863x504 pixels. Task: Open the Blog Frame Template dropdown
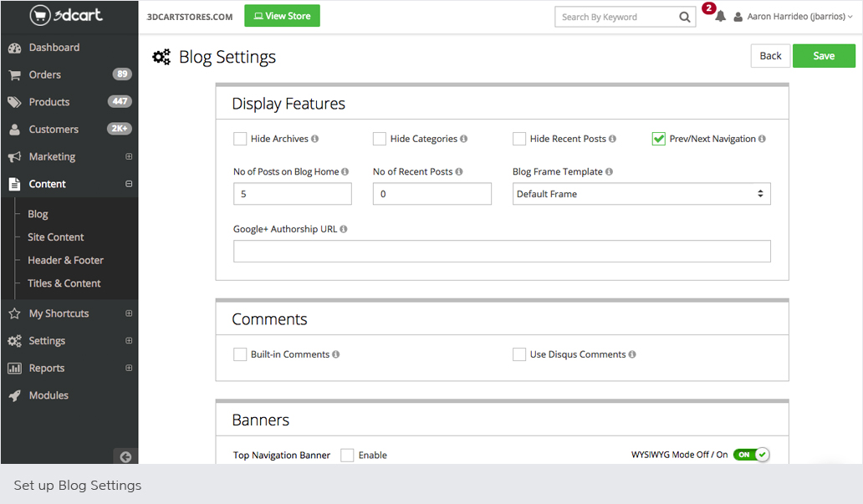(641, 194)
